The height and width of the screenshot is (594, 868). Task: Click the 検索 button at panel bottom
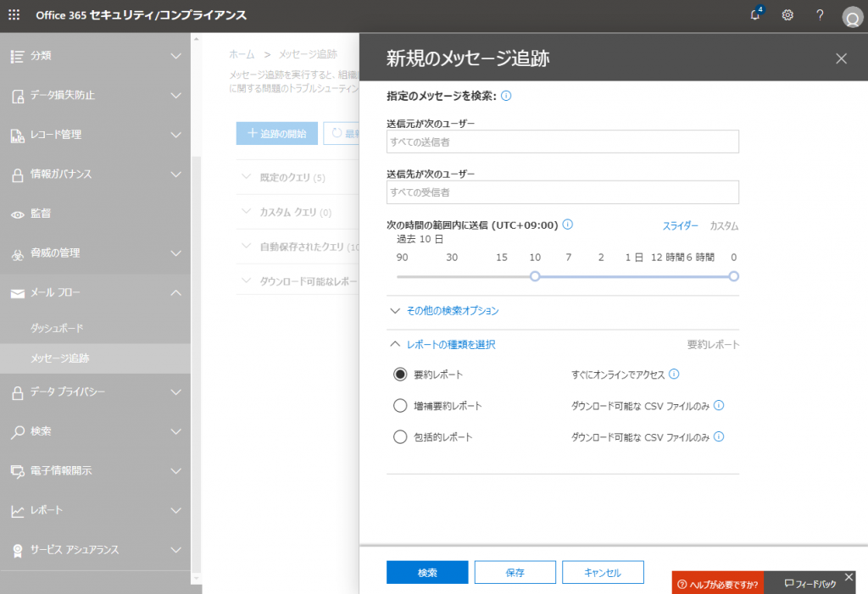click(427, 573)
